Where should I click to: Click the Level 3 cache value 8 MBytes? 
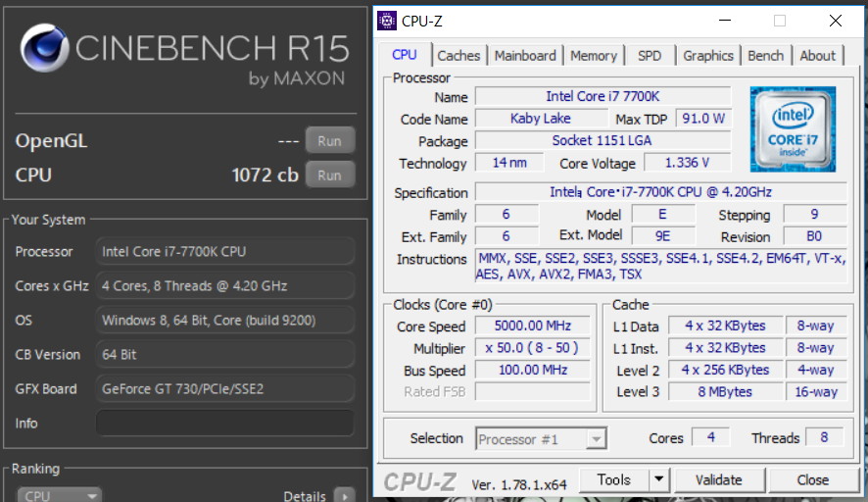(725, 392)
